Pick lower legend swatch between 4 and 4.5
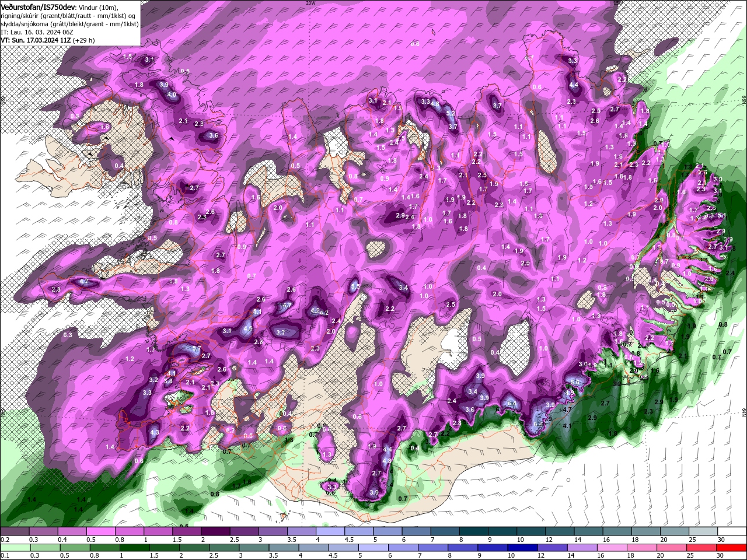747x560 pixels. (313, 548)
